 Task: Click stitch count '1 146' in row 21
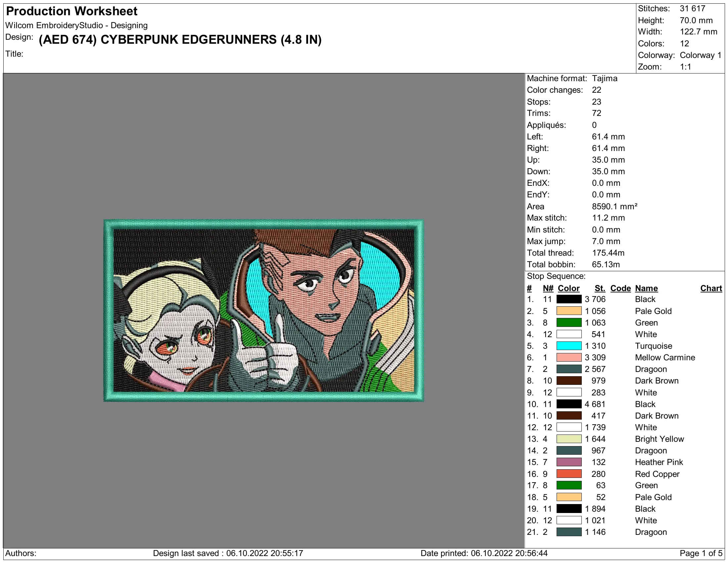pyautogui.click(x=595, y=532)
